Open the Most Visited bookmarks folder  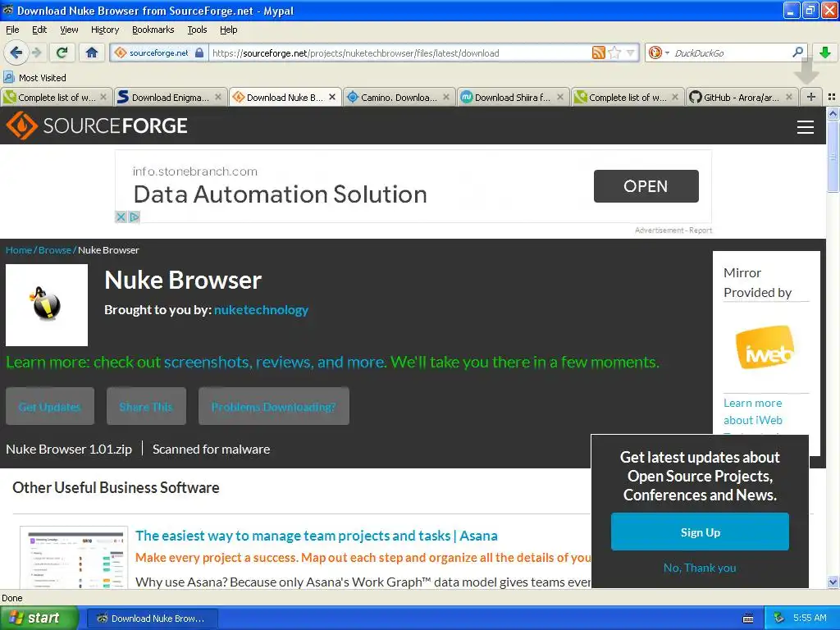tap(34, 78)
